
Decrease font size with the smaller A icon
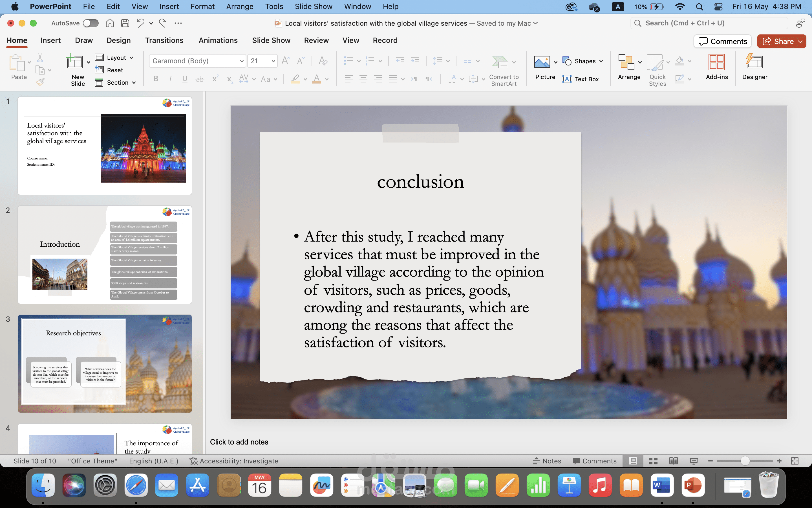tap(301, 60)
